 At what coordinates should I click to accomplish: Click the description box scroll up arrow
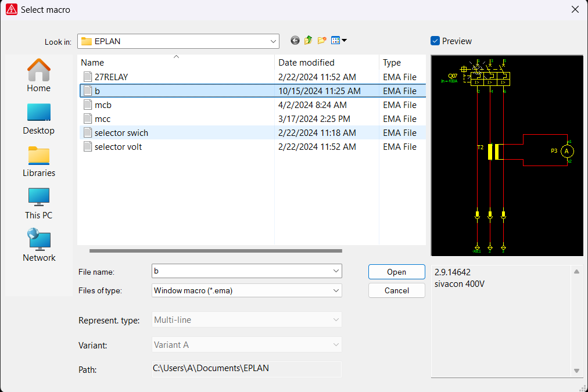pos(576,272)
